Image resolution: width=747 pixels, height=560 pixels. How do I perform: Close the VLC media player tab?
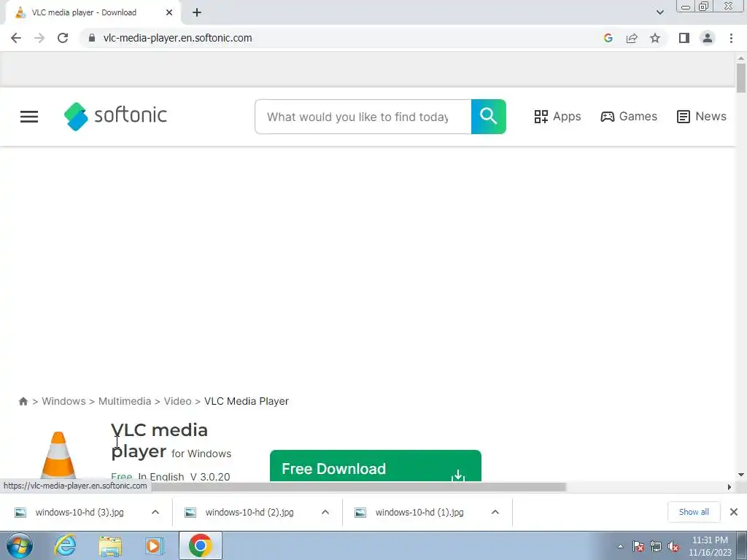pos(169,13)
